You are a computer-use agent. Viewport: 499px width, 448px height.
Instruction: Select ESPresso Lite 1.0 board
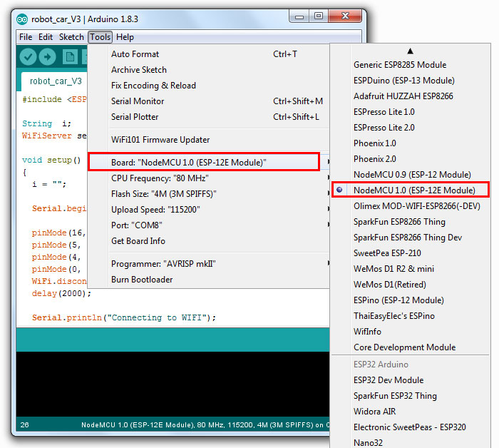tap(411, 112)
